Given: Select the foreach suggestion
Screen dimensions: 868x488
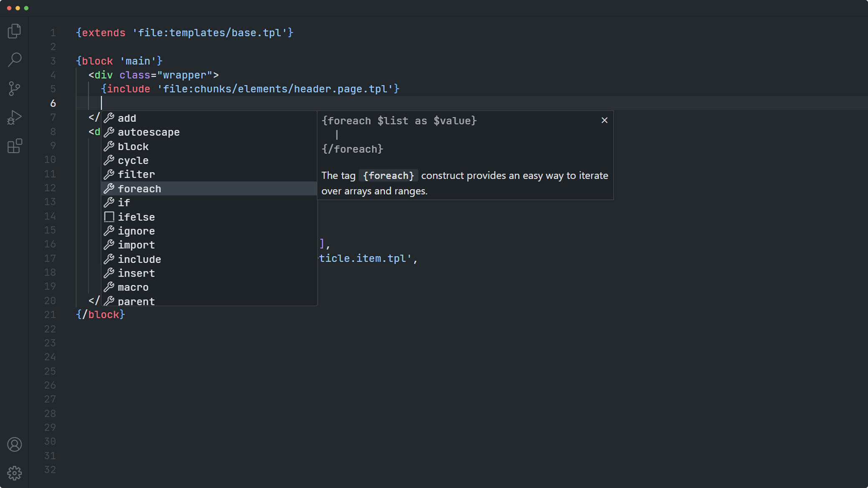Looking at the screenshot, I should pyautogui.click(x=139, y=189).
